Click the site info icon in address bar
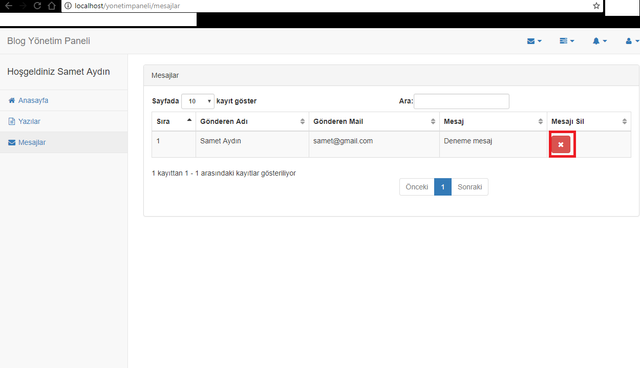The image size is (640, 368). [x=68, y=6]
